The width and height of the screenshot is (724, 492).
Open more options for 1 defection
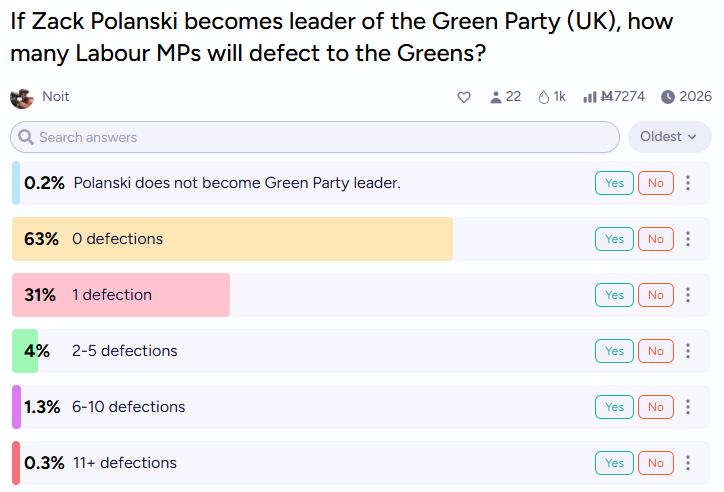(x=688, y=295)
